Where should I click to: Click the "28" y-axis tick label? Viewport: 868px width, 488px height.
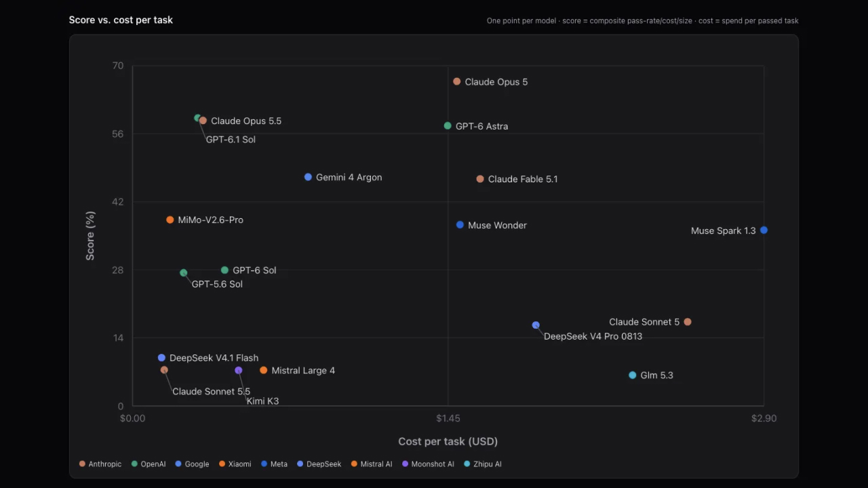click(x=118, y=270)
